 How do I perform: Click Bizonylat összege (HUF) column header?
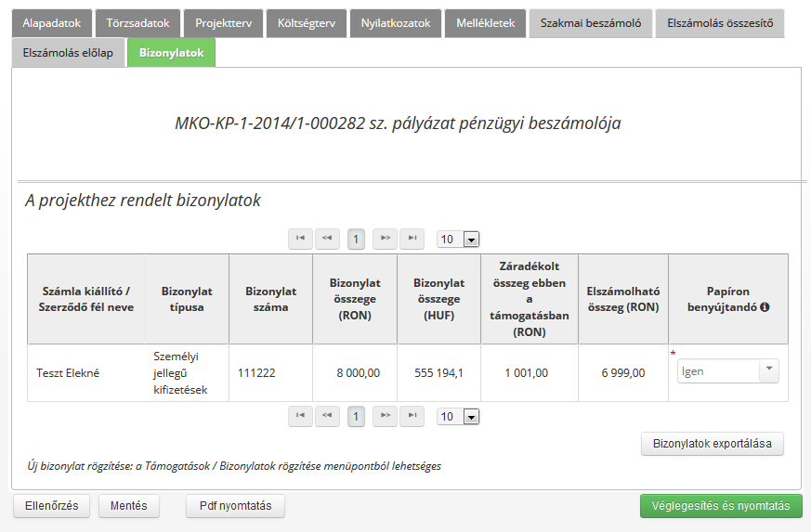tap(439, 299)
